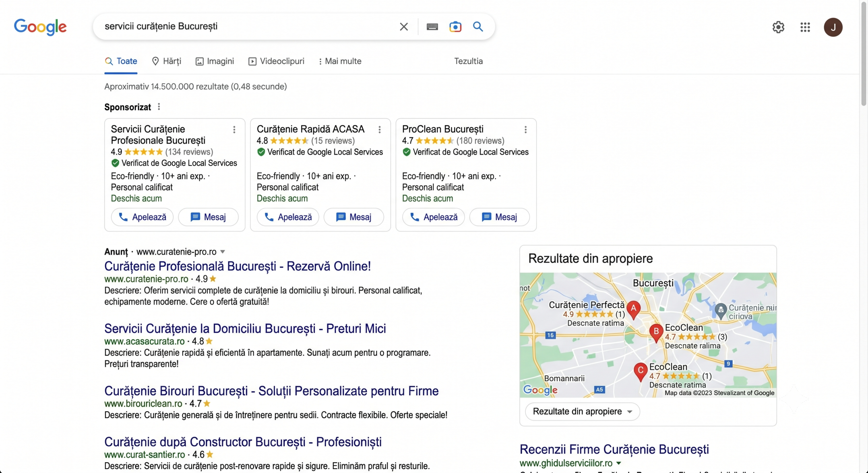This screenshot has width=868, height=473.
Task: Open Curățenie Rapidă ACASA card title
Action: pos(310,129)
